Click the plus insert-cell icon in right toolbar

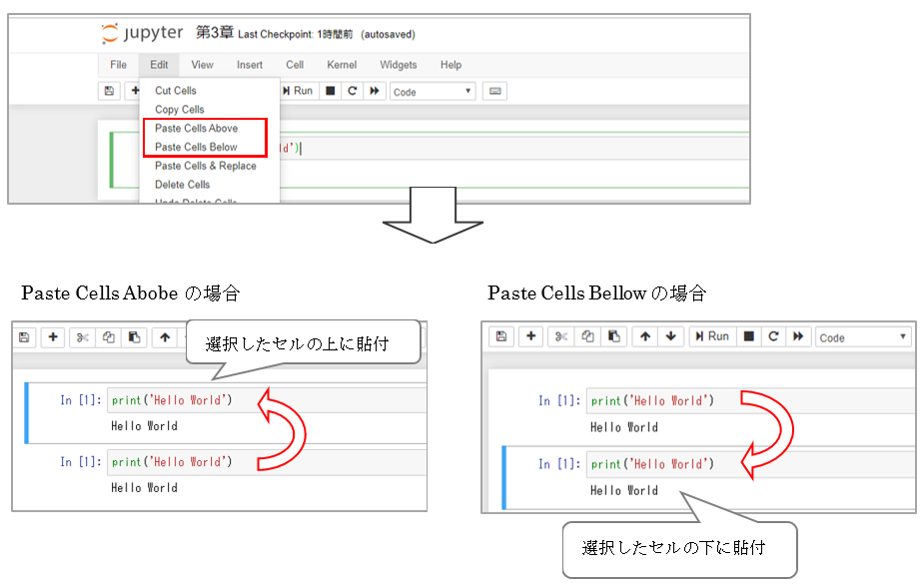click(x=530, y=337)
